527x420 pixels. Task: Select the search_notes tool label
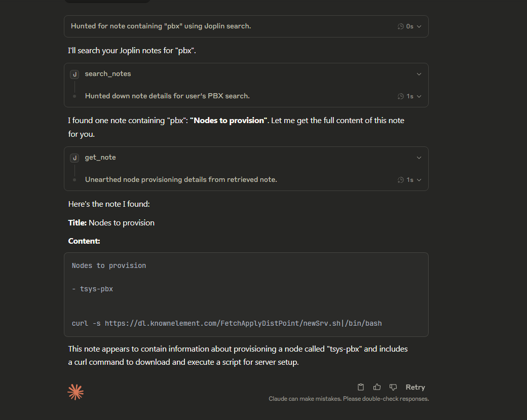[x=108, y=74]
